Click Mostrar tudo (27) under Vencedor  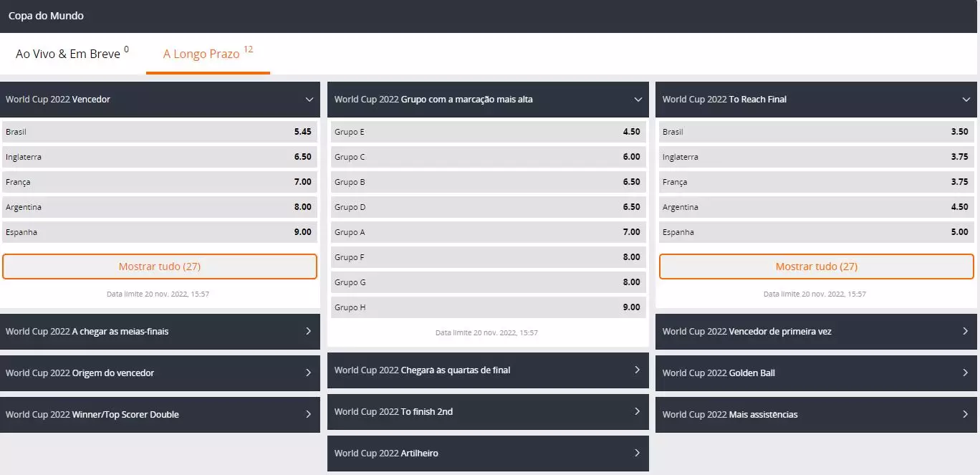(x=160, y=267)
